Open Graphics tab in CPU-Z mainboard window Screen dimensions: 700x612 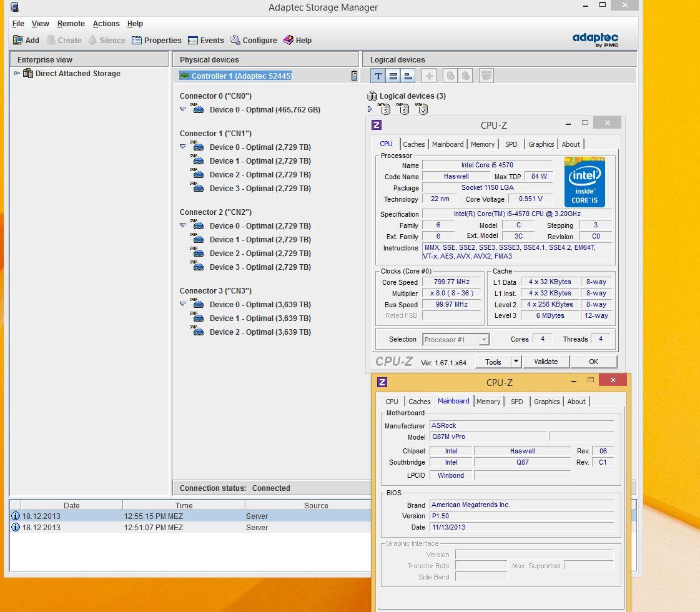coord(546,402)
